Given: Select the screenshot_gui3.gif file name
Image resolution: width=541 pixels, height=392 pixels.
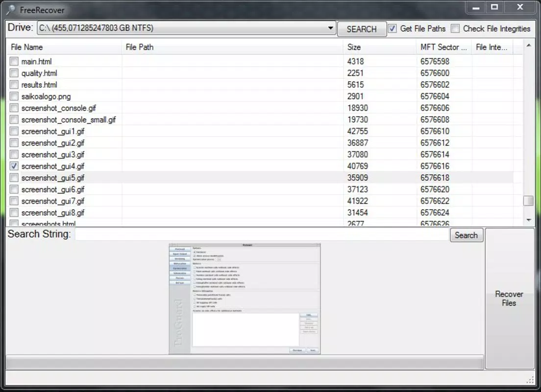Looking at the screenshot, I should (53, 154).
